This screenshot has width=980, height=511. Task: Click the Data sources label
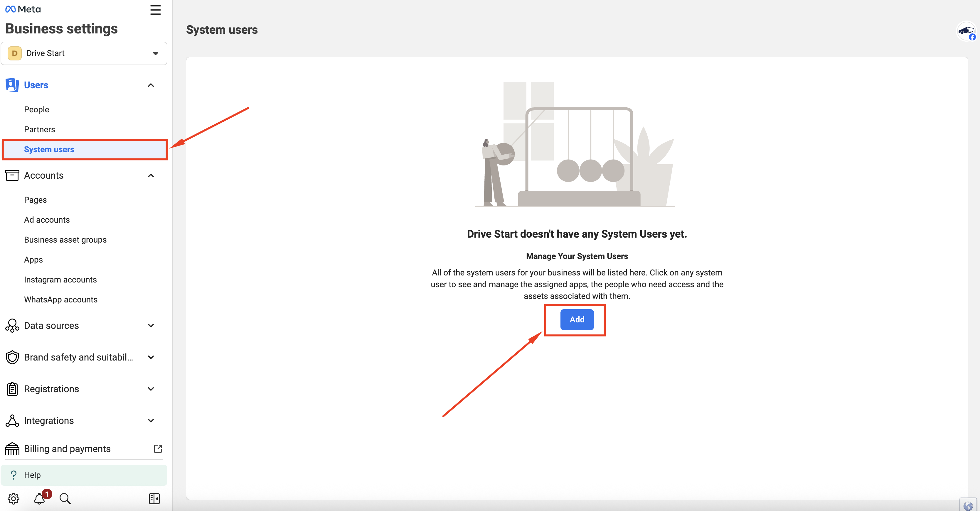(x=51, y=325)
